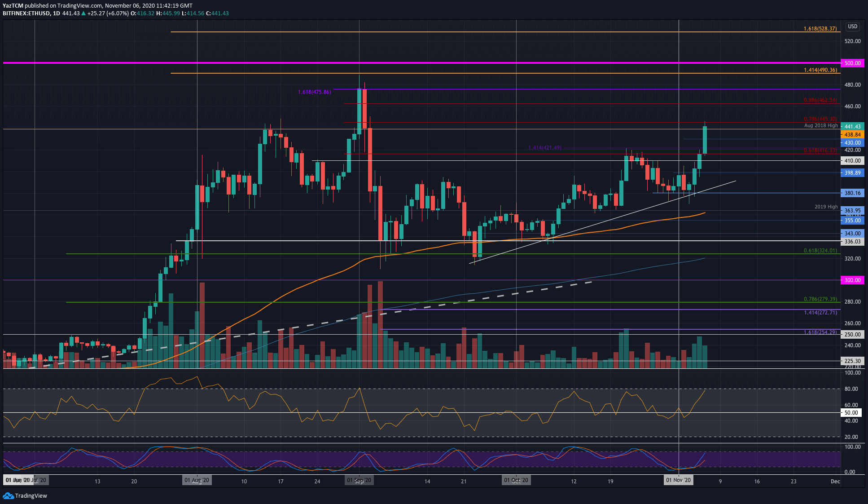
Task: Select the 336.03 price axis label
Action: click(852, 242)
